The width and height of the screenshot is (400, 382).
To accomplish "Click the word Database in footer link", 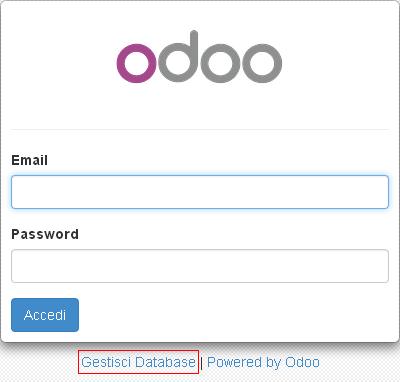I will tap(166, 362).
